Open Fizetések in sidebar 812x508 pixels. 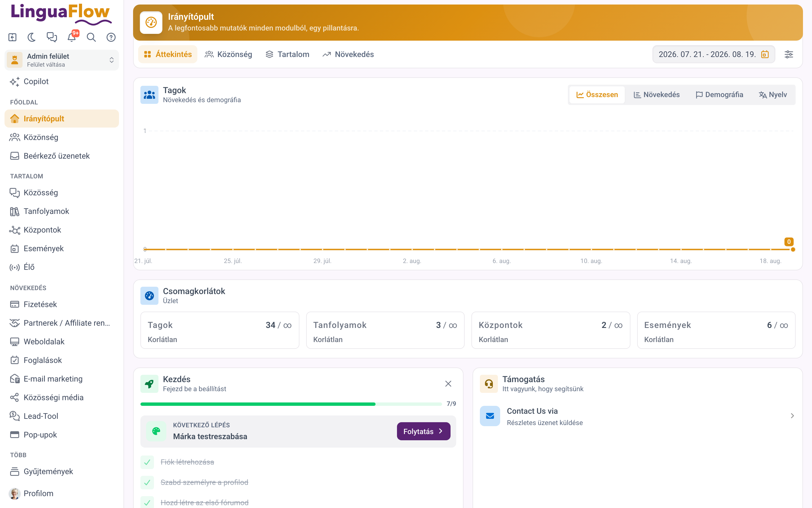[x=62, y=305]
